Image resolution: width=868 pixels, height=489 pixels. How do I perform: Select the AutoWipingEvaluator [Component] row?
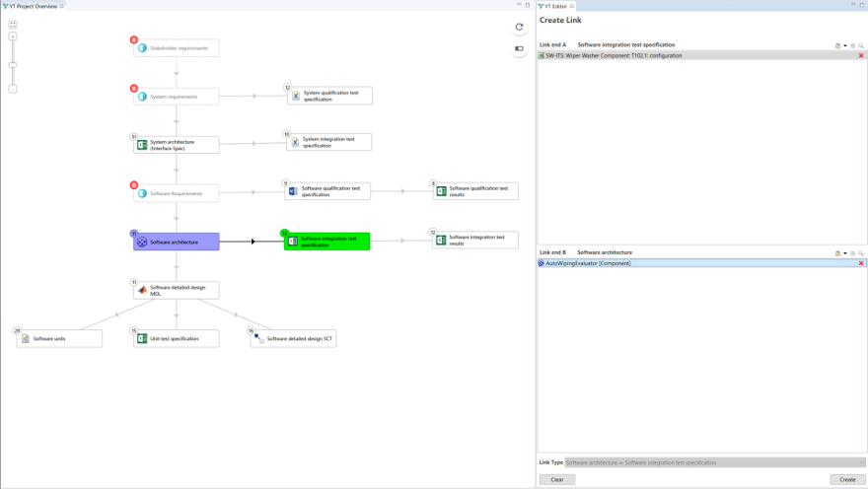click(701, 263)
